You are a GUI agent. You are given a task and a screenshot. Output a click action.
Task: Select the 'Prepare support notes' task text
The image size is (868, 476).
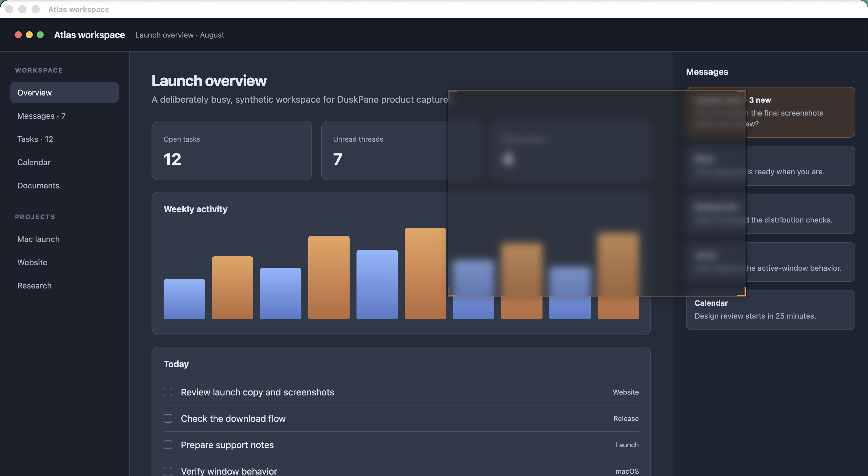(x=227, y=445)
